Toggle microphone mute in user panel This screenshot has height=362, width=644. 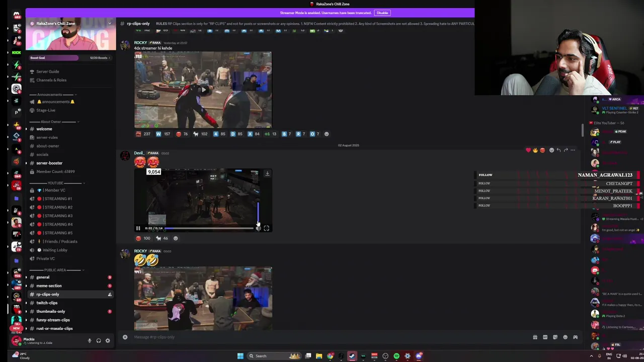90,340
